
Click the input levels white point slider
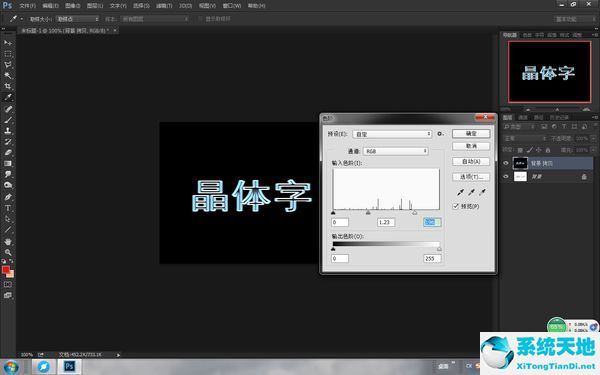click(x=415, y=212)
